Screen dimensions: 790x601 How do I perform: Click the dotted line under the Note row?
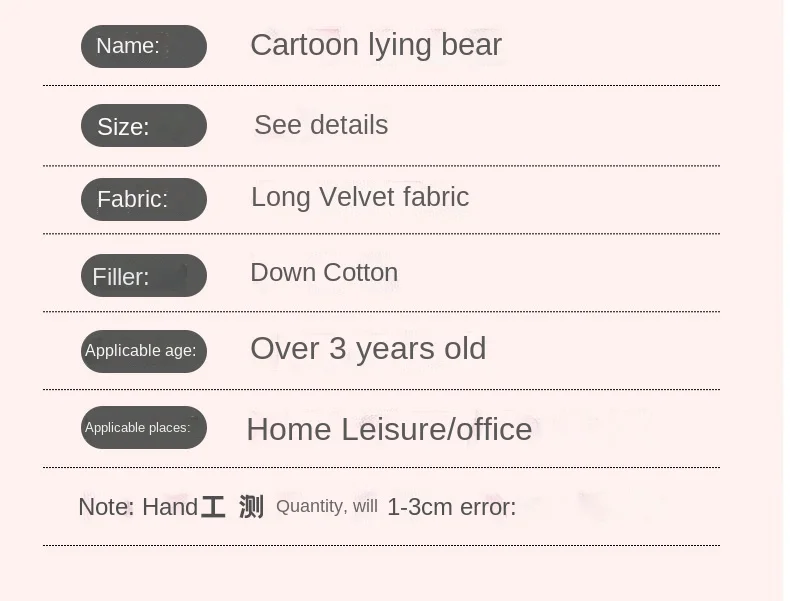click(x=381, y=545)
